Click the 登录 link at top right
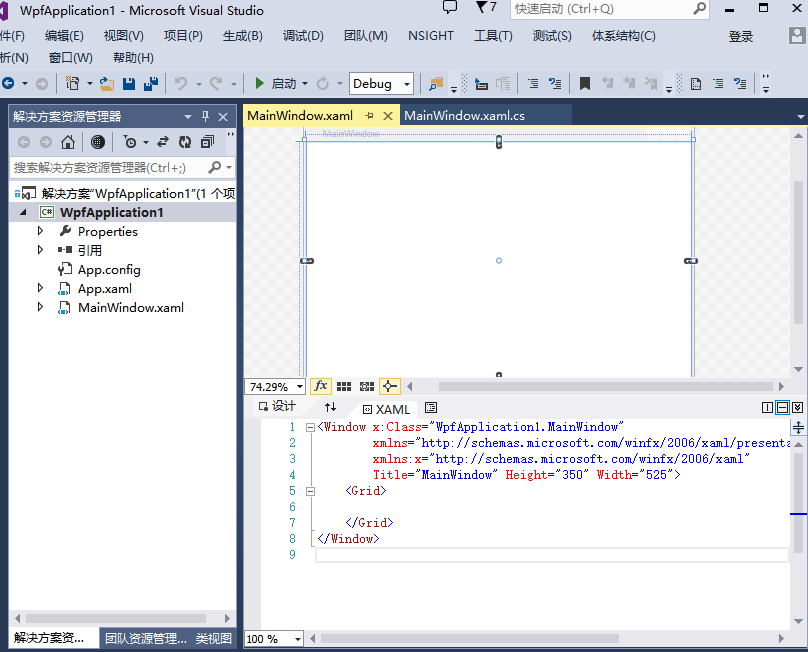808x652 pixels. pyautogui.click(x=740, y=35)
